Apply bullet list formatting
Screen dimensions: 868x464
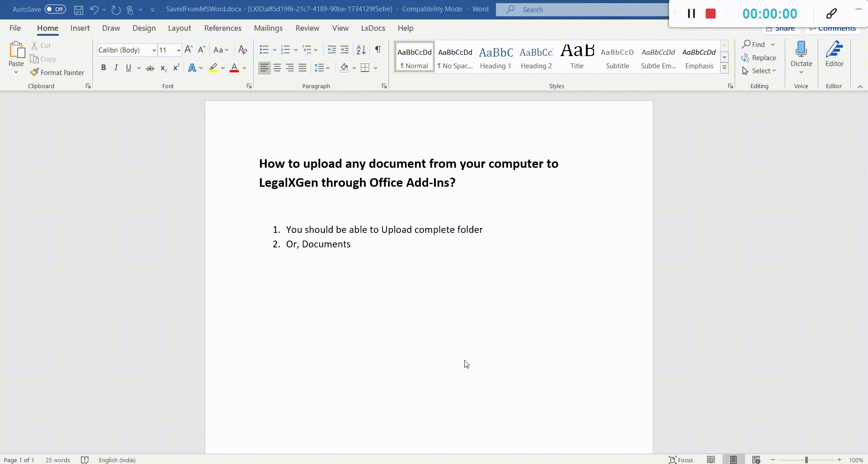tap(264, 50)
